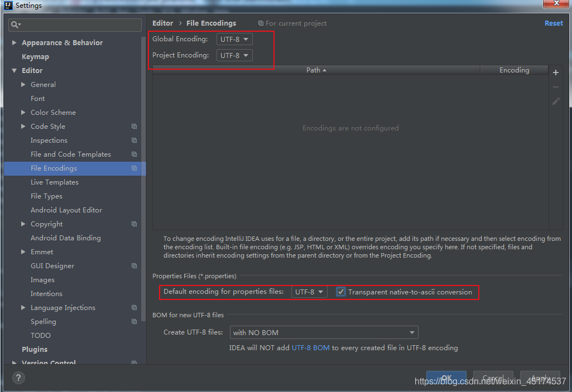Click the Reset link
Viewport: 572px width, 392px height.
click(x=554, y=23)
